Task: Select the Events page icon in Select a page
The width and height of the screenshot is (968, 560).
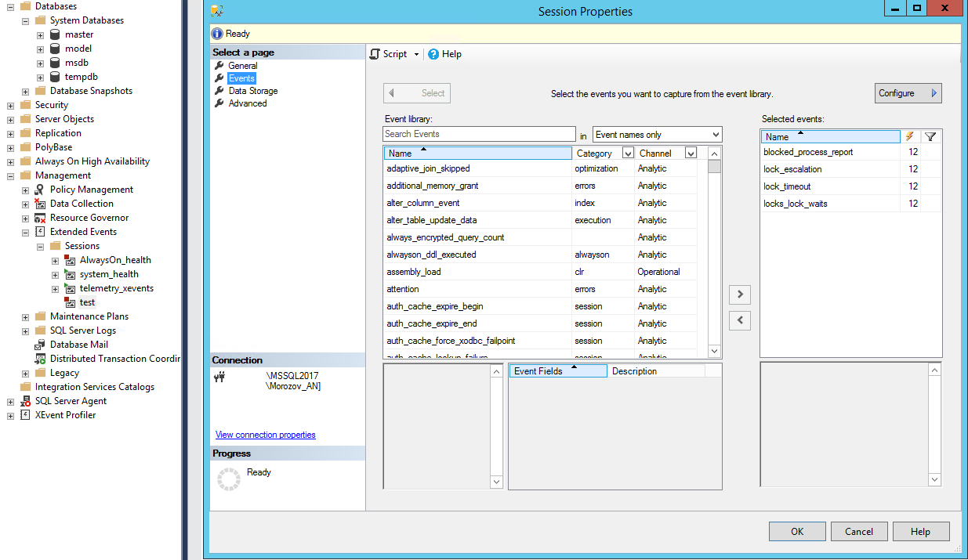Action: (x=219, y=78)
